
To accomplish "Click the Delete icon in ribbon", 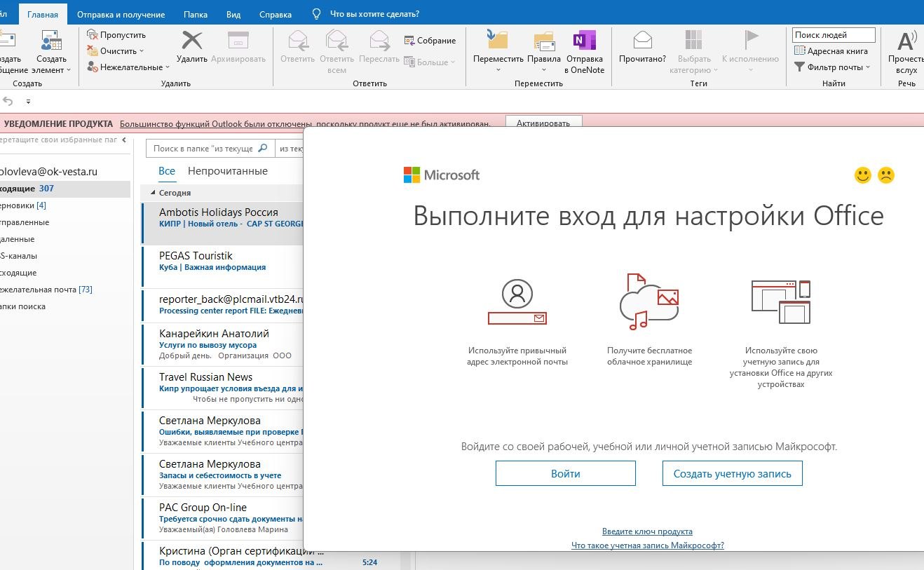I will pyautogui.click(x=191, y=41).
